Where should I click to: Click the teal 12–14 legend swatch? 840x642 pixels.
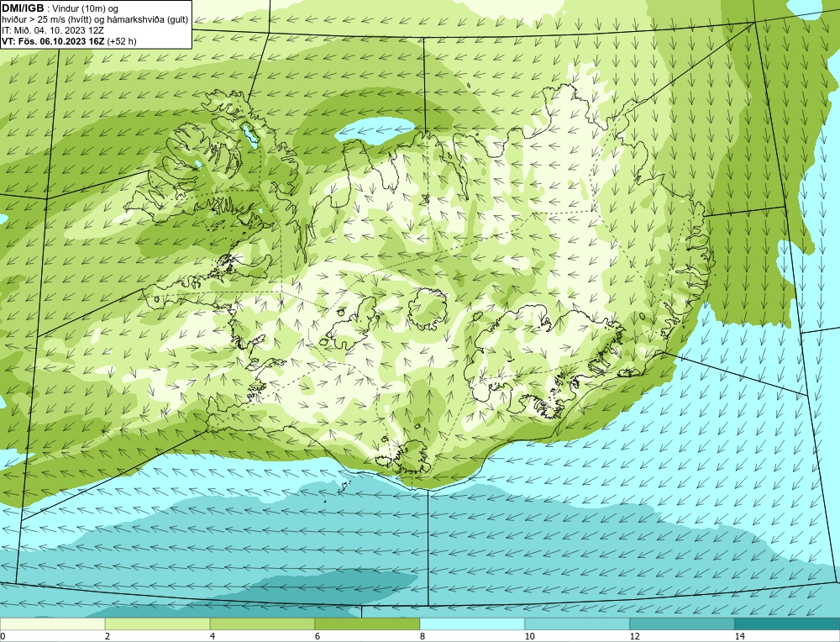pyautogui.click(x=681, y=624)
